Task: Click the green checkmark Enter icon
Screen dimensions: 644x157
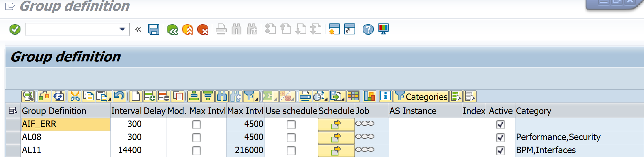Action: click(15, 29)
